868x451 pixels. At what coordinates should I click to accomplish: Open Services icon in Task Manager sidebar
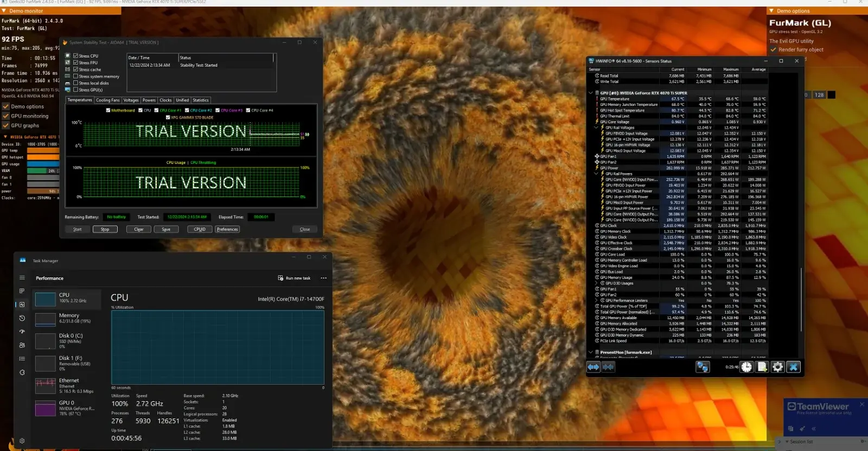(x=22, y=372)
